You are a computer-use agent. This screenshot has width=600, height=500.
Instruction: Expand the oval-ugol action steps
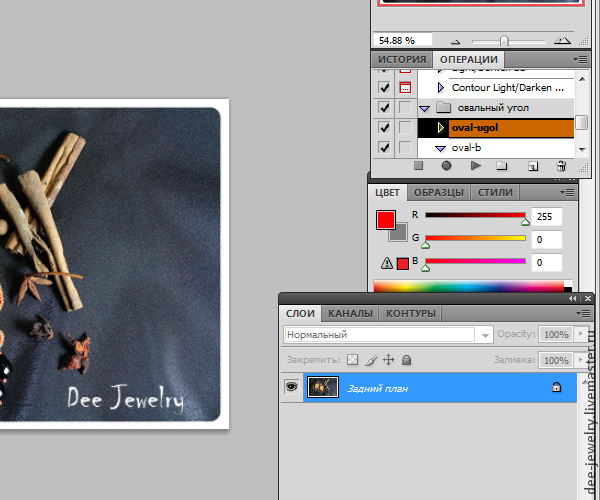440,128
